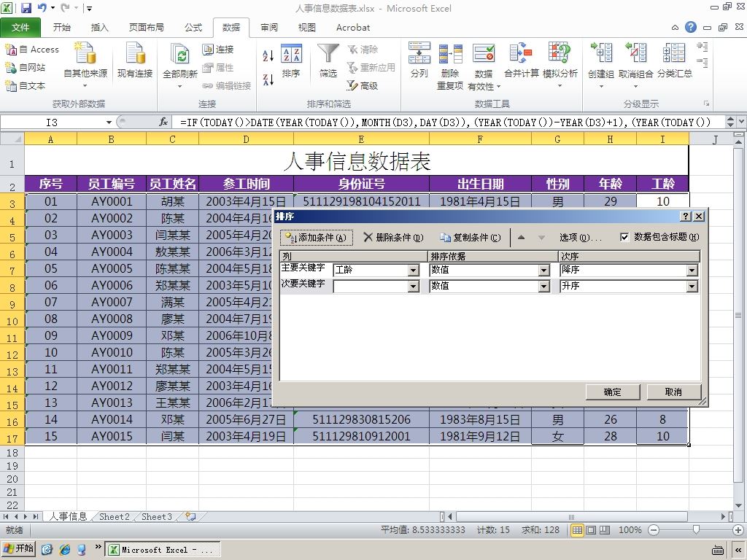Click the Refresh All (全部刷新) icon
747x560 pixels.
pos(179,53)
